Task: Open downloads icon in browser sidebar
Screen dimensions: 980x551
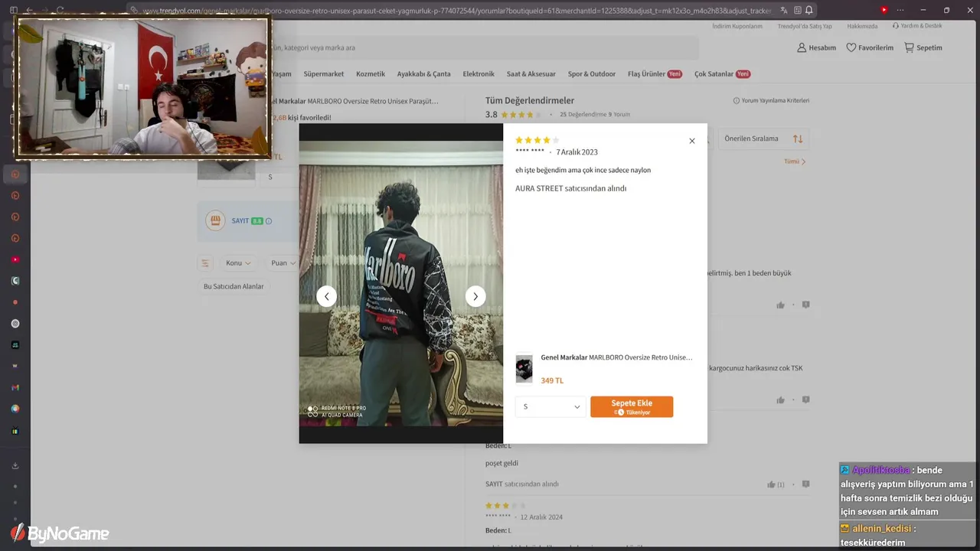Action: (x=15, y=465)
